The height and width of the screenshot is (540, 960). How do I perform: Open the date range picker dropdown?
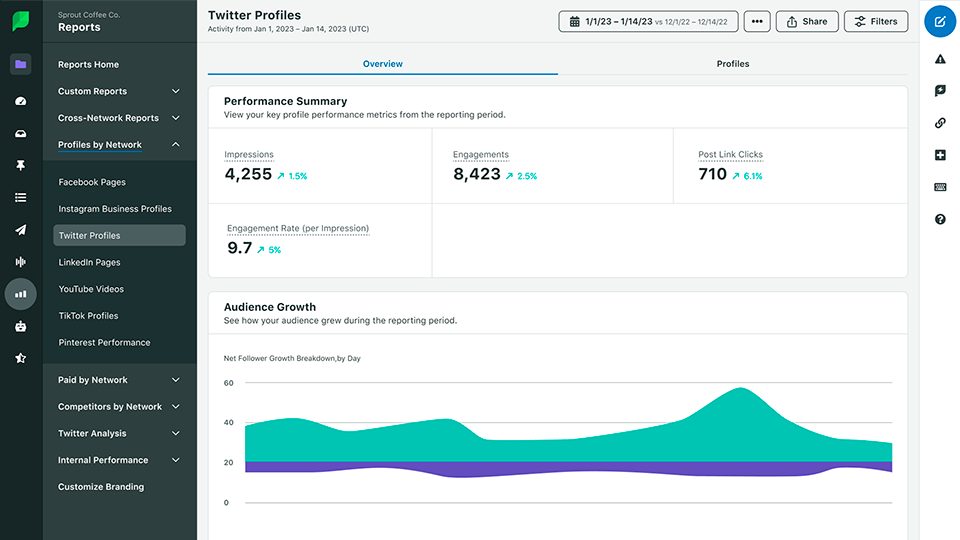point(648,21)
